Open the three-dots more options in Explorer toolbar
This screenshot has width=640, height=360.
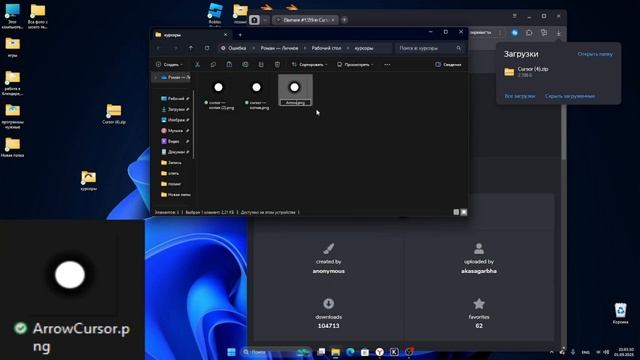click(387, 64)
